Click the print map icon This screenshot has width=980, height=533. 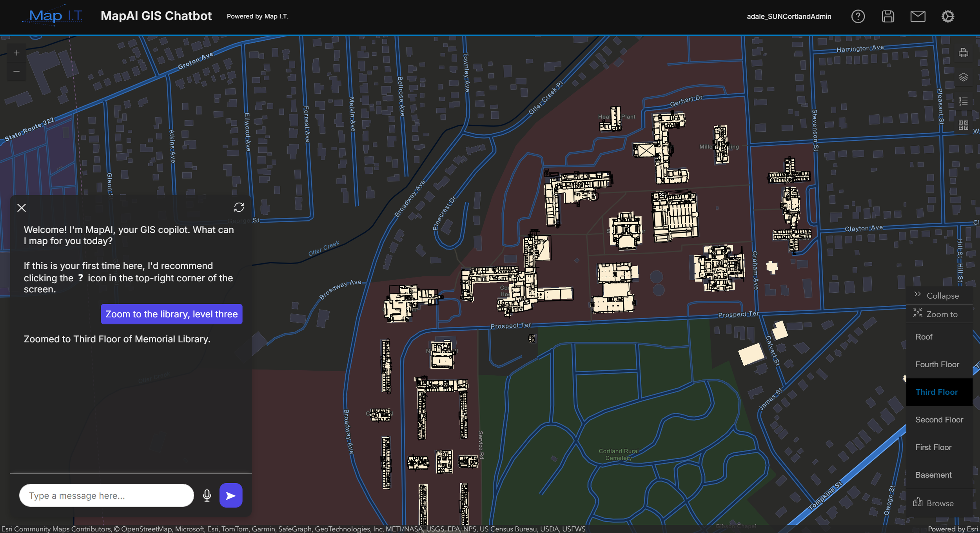click(963, 53)
